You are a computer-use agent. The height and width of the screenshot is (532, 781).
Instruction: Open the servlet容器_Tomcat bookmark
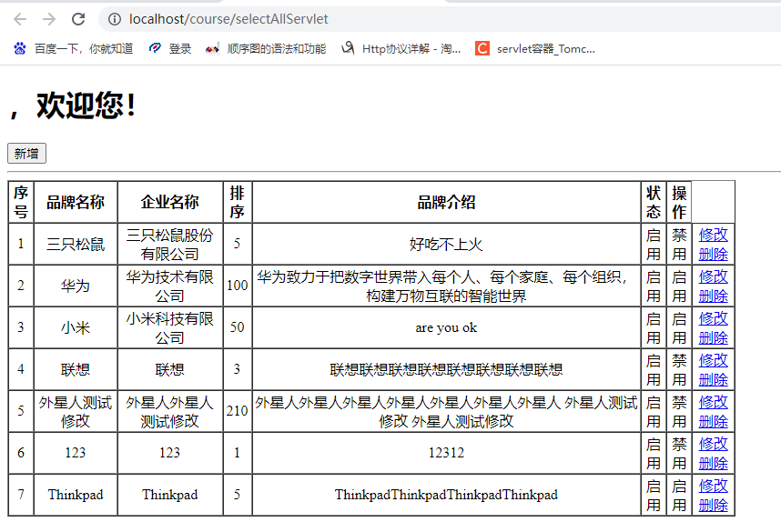point(535,48)
